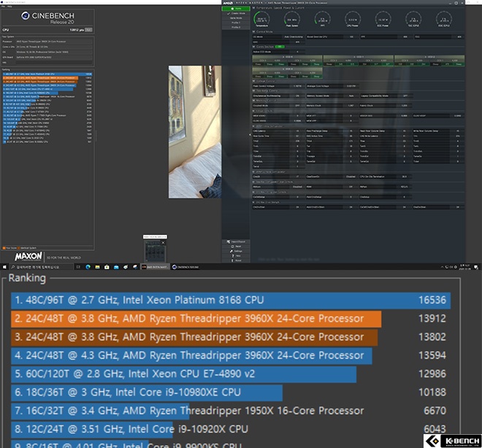Click the MAXON logo
This screenshot has width=482, height=448.
(28, 256)
